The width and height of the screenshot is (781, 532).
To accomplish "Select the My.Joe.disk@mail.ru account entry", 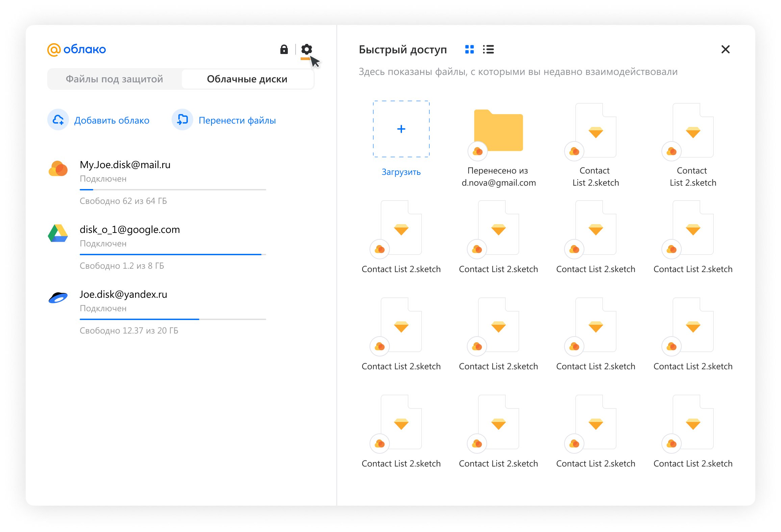I will (x=125, y=165).
